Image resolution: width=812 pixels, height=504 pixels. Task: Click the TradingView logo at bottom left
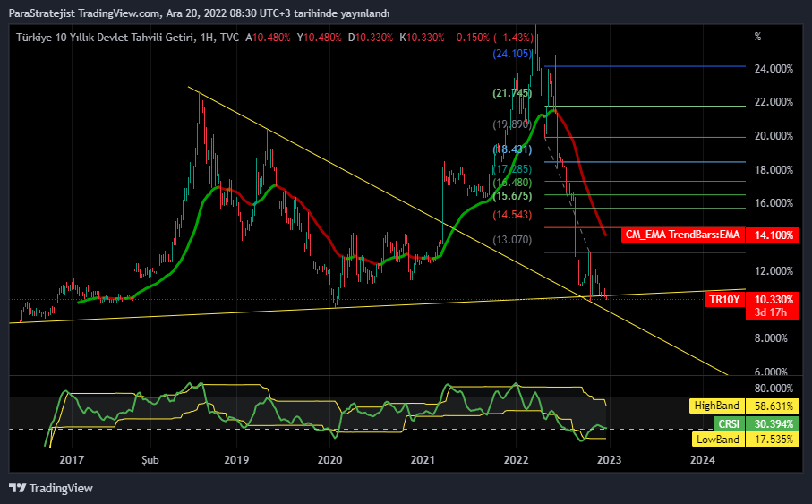point(51,488)
